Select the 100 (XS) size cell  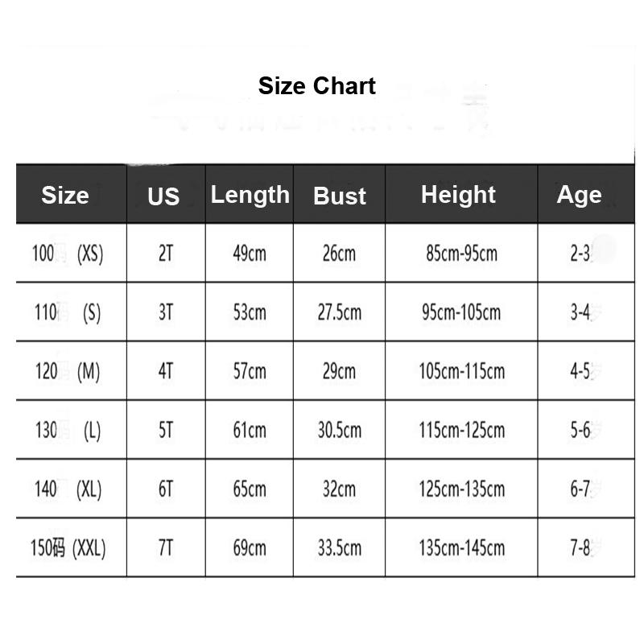pos(68,254)
